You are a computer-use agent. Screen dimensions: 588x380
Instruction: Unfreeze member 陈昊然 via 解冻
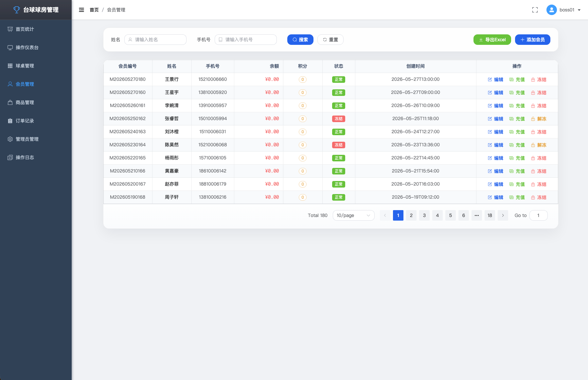(539, 145)
